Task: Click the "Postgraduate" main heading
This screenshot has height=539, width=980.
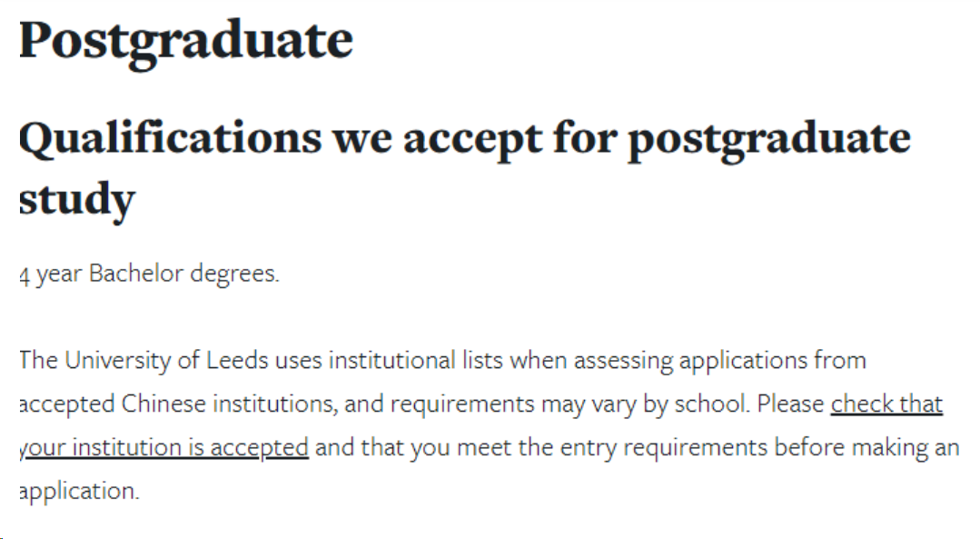Action: [x=186, y=40]
